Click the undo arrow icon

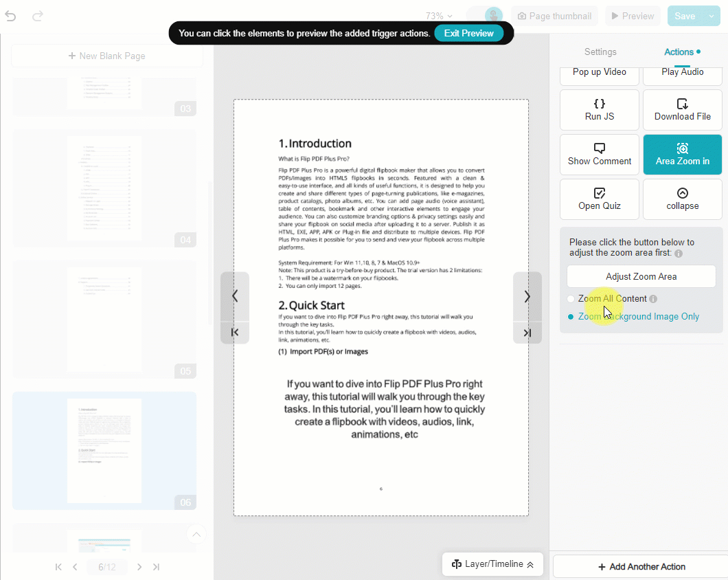tap(10, 16)
